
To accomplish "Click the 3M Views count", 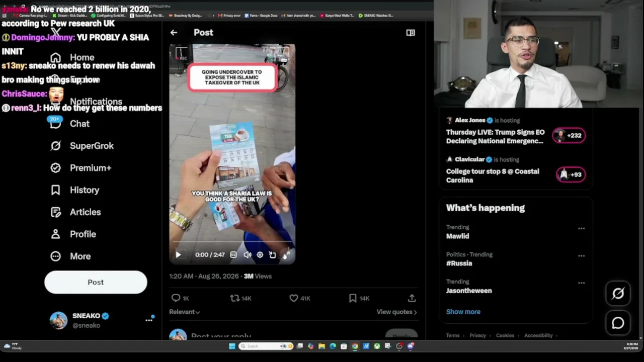I will [258, 276].
